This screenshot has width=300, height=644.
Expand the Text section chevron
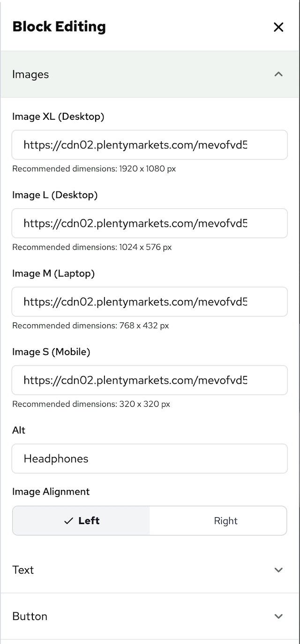[x=278, y=570]
